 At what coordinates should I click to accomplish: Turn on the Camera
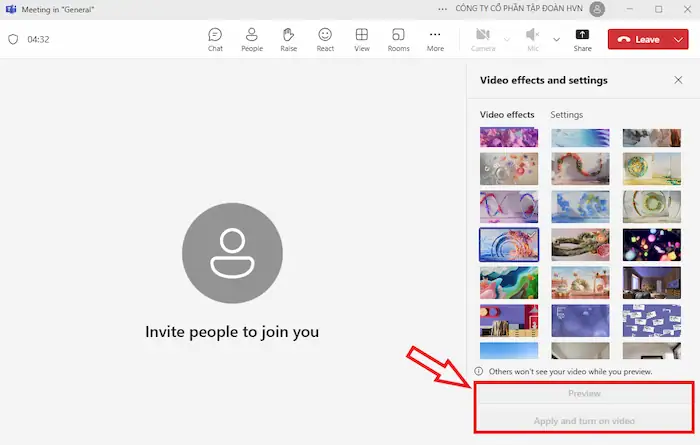pyautogui.click(x=483, y=39)
